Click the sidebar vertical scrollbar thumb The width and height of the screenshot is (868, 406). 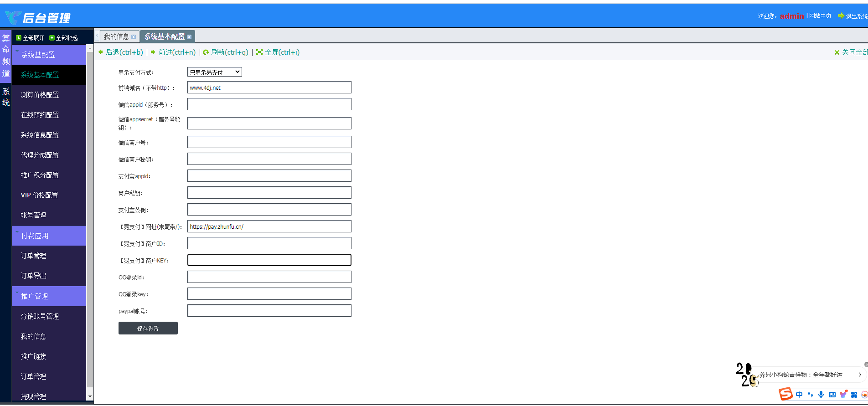[x=90, y=219]
